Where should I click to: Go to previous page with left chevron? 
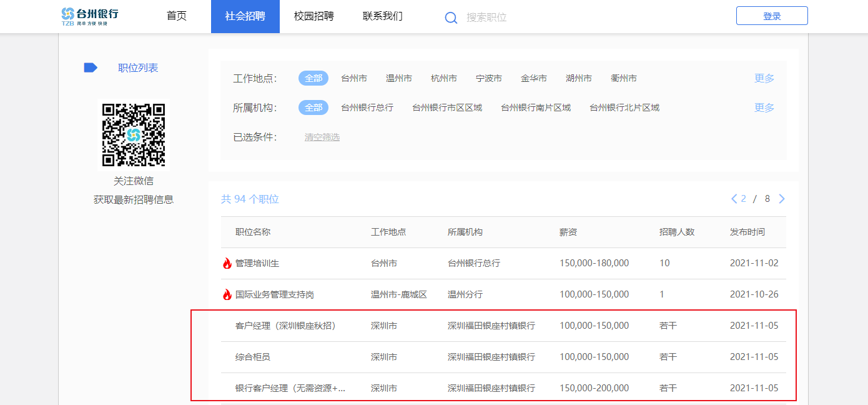coord(734,199)
